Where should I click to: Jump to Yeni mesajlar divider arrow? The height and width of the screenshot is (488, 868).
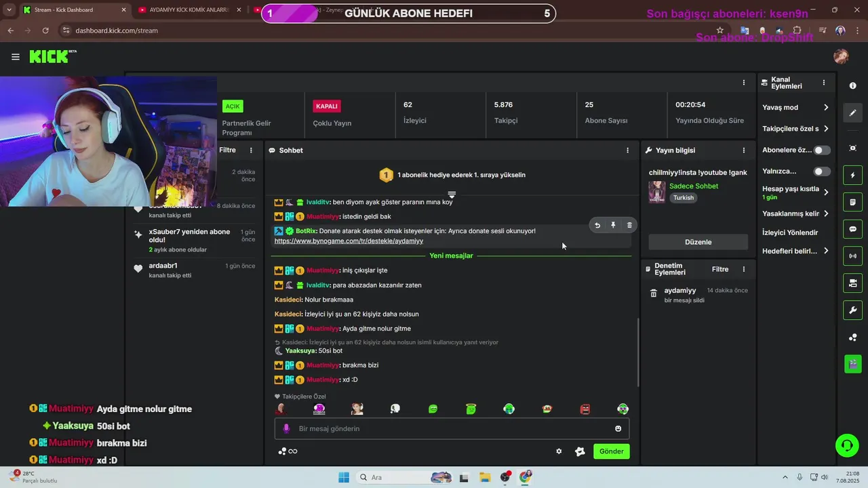pyautogui.click(x=452, y=195)
